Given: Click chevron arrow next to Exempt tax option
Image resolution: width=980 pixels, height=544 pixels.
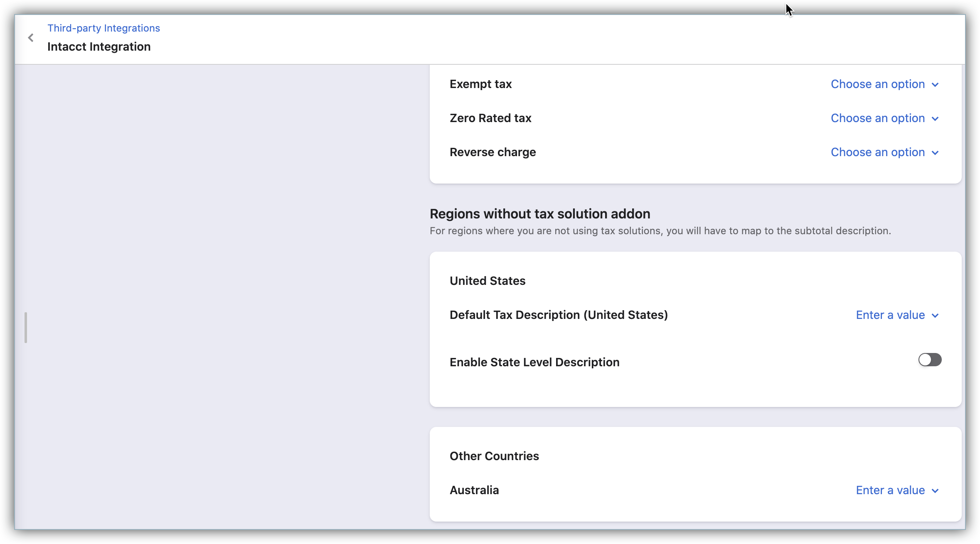Looking at the screenshot, I should [x=935, y=85].
